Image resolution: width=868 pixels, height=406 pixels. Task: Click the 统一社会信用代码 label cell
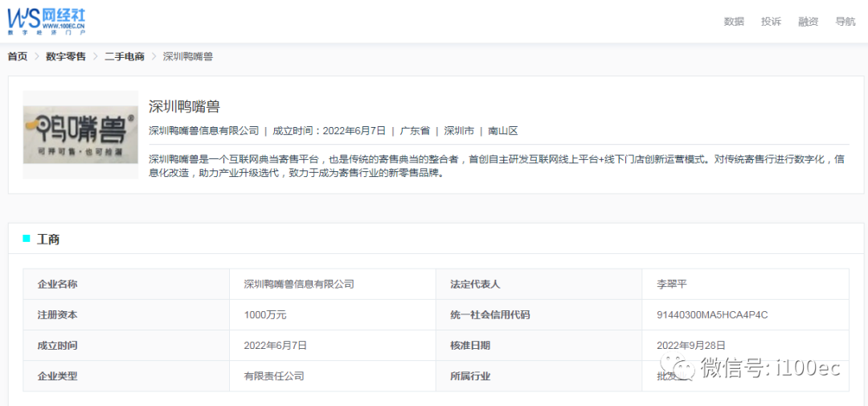[538, 314]
